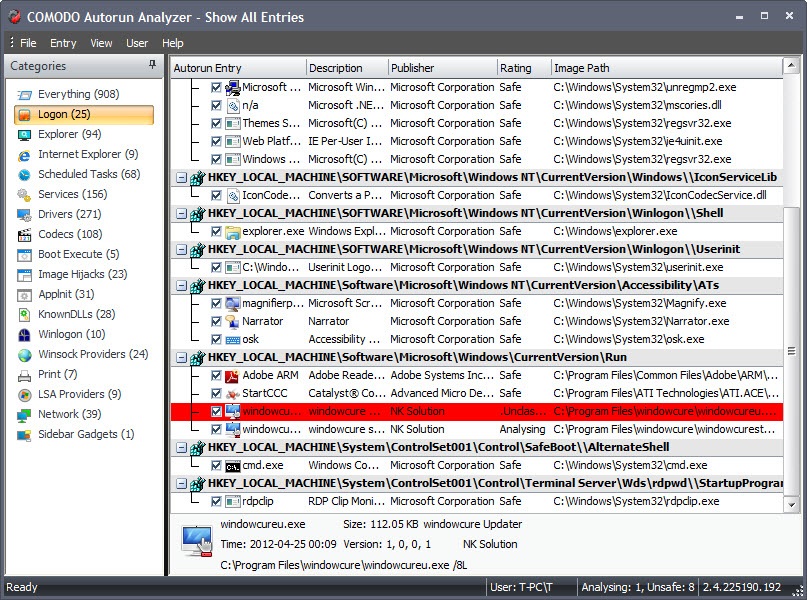Screen dimensions: 807x600
Task: Uncheck the cmd.exe entry checkbox
Action: tap(216, 466)
